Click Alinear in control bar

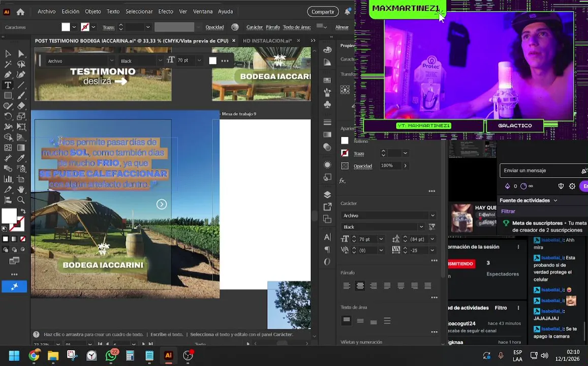tap(342, 27)
